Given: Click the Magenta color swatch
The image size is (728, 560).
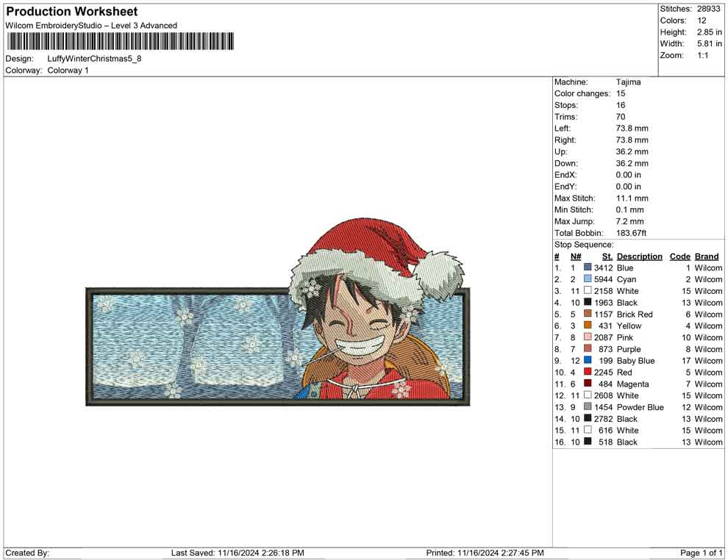Looking at the screenshot, I should coord(588,383).
